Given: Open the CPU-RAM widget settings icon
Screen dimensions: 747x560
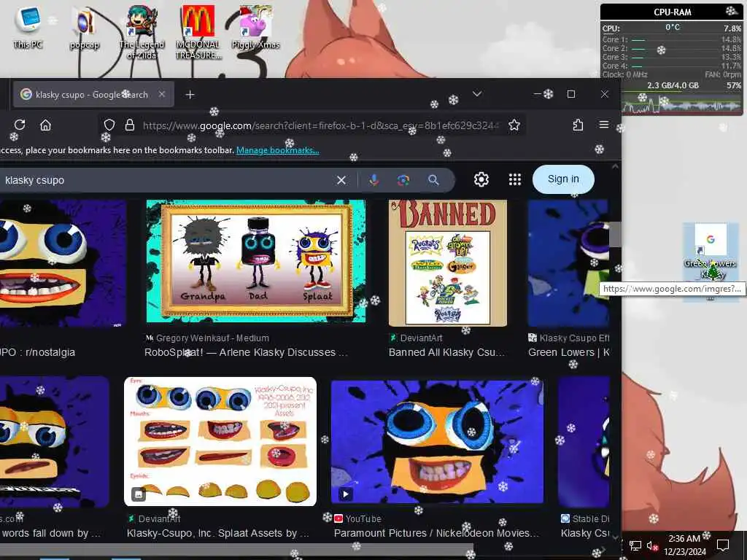Looking at the screenshot, I should 731,12.
